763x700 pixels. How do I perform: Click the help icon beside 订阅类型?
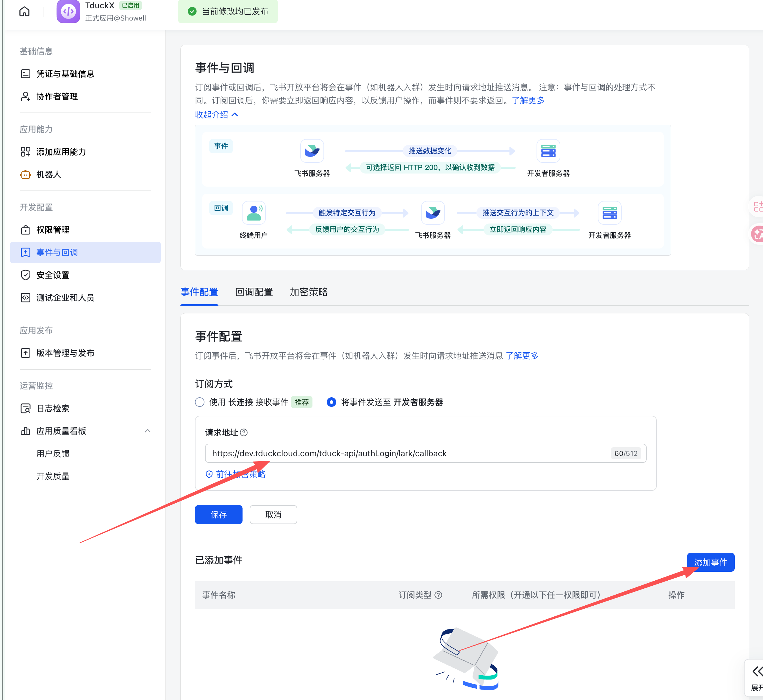(439, 595)
